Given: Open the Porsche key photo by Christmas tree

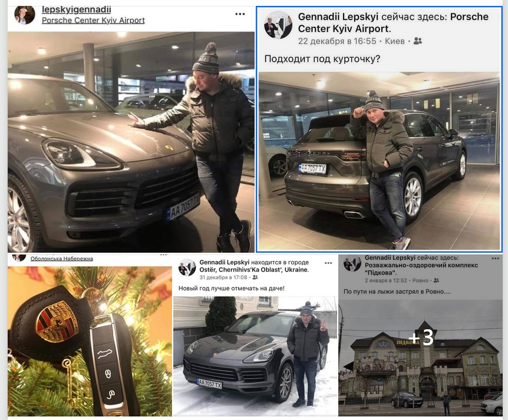Looking at the screenshot, I should click(x=90, y=341).
